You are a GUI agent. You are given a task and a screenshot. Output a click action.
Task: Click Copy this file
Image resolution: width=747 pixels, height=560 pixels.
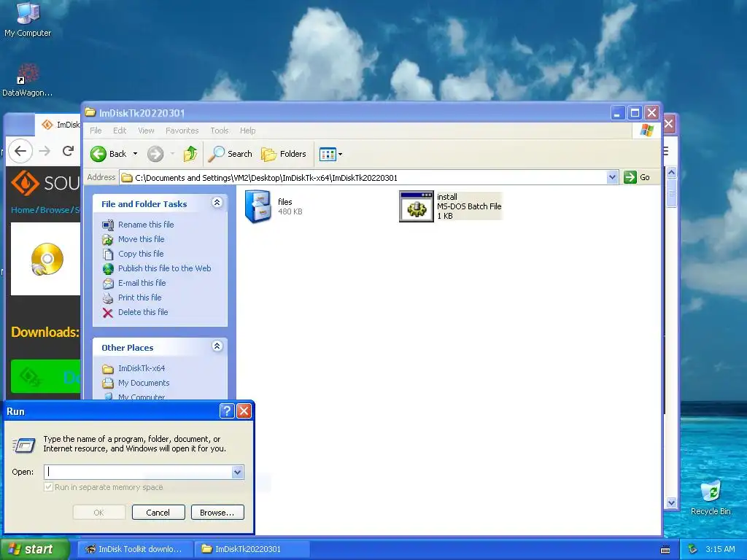(x=141, y=254)
